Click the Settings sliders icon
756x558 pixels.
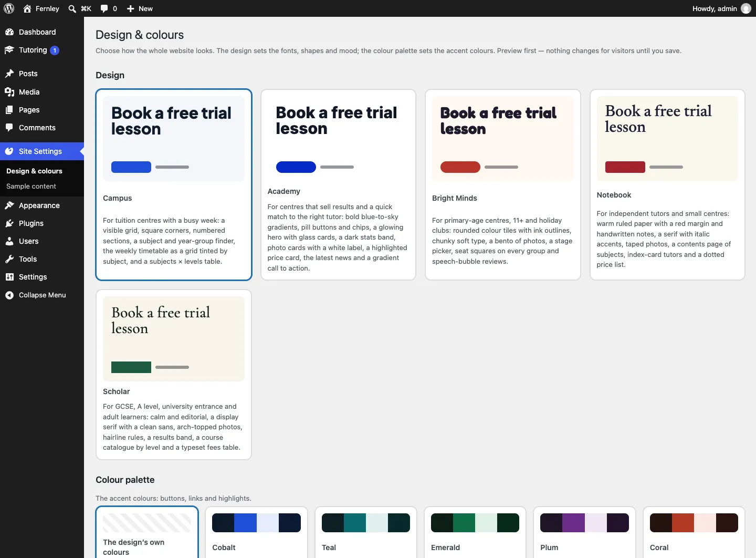[x=9, y=277]
